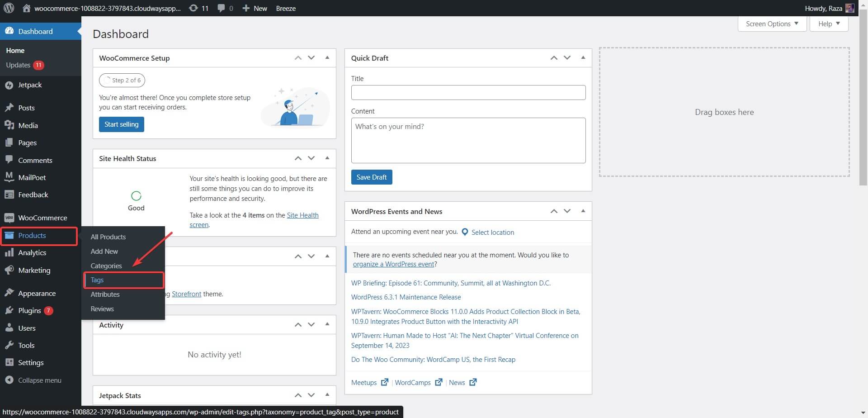Image resolution: width=868 pixels, height=418 pixels.
Task: Open the Select location link
Action: tap(493, 232)
